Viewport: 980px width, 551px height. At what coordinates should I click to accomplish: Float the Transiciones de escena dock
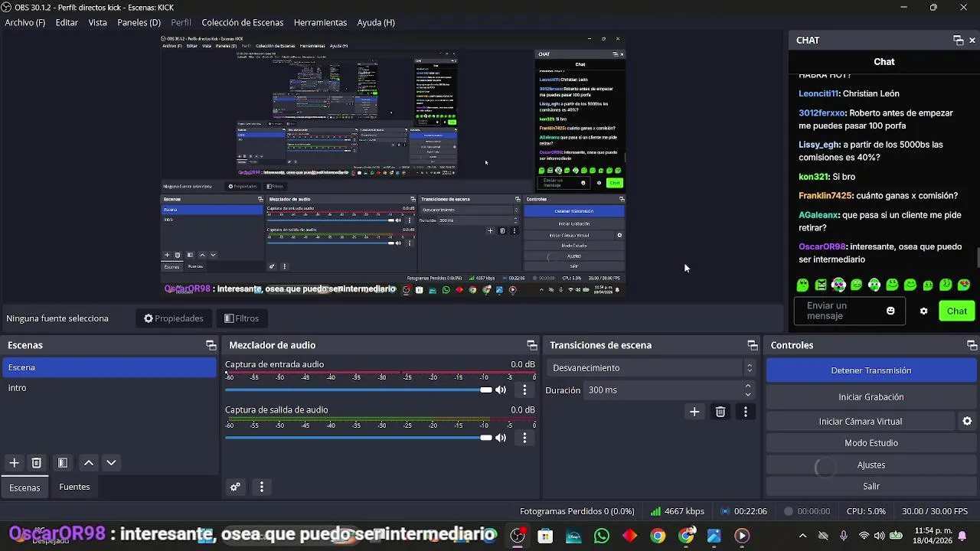[x=753, y=345]
